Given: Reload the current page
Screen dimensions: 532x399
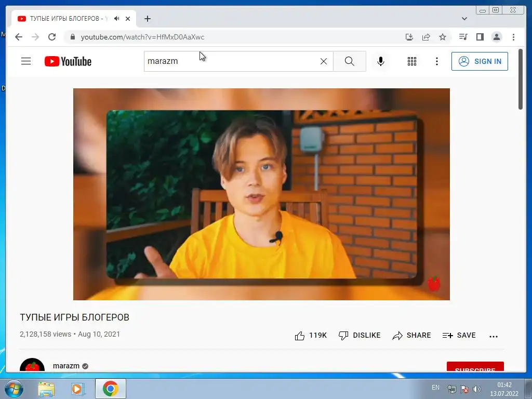Looking at the screenshot, I should (x=52, y=37).
